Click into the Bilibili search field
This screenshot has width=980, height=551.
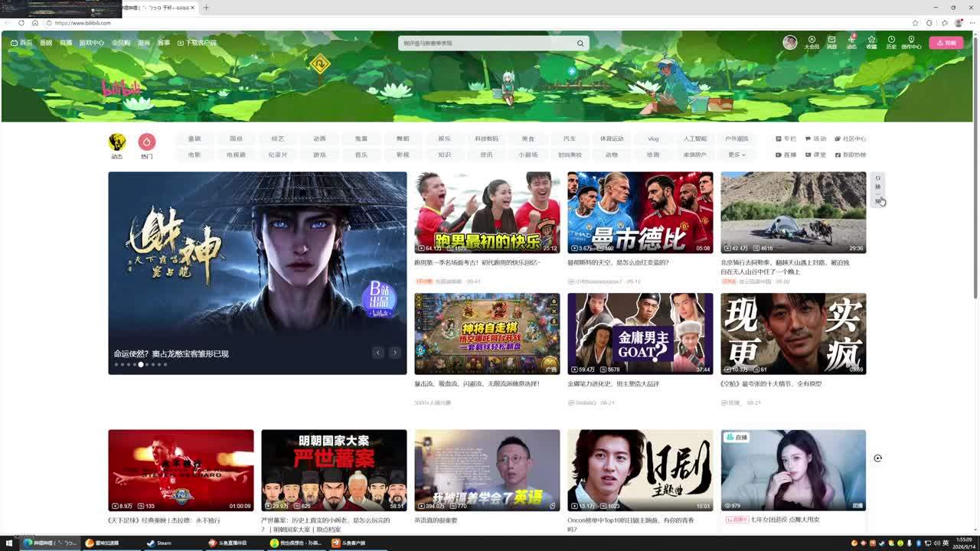point(488,43)
